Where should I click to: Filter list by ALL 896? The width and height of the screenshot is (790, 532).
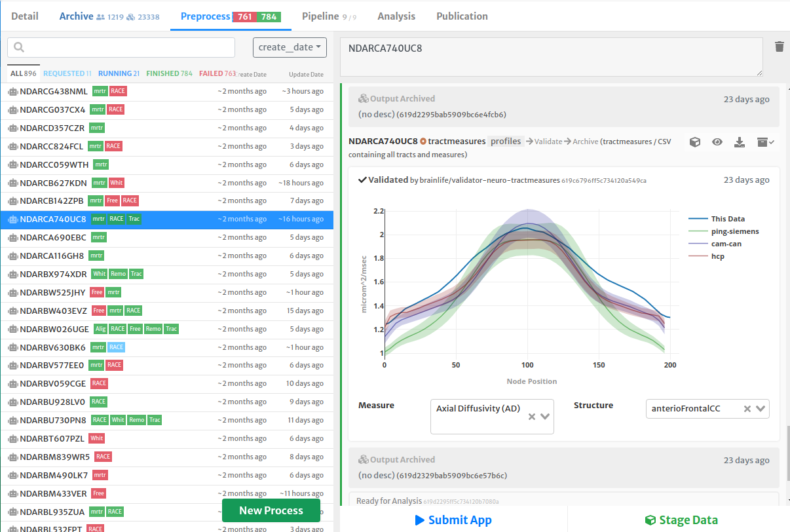click(x=23, y=73)
